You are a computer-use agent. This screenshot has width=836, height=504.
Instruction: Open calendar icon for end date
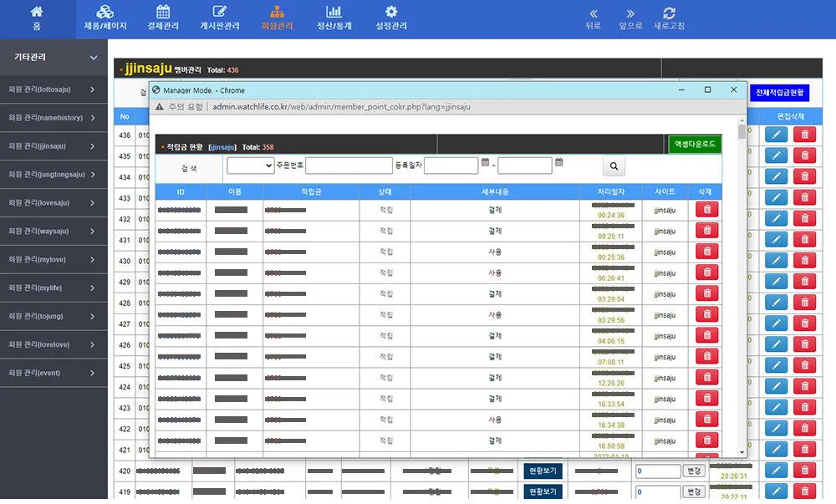point(558,162)
